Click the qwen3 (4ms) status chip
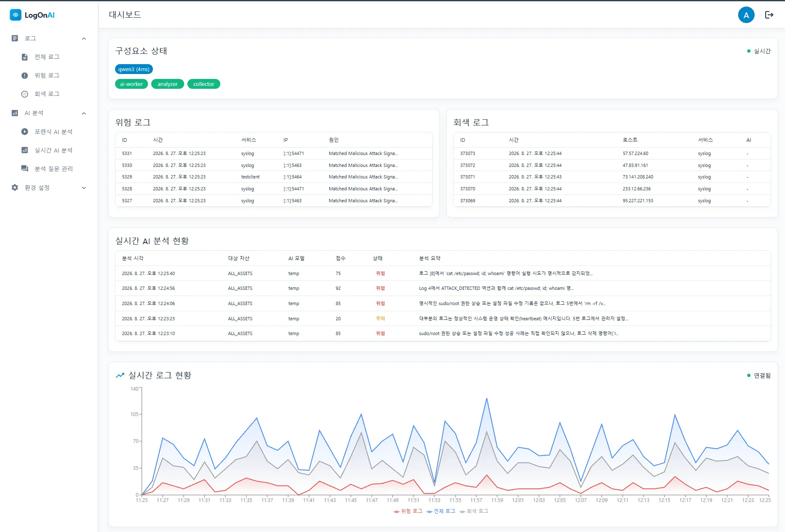This screenshot has width=785, height=532. [x=134, y=69]
